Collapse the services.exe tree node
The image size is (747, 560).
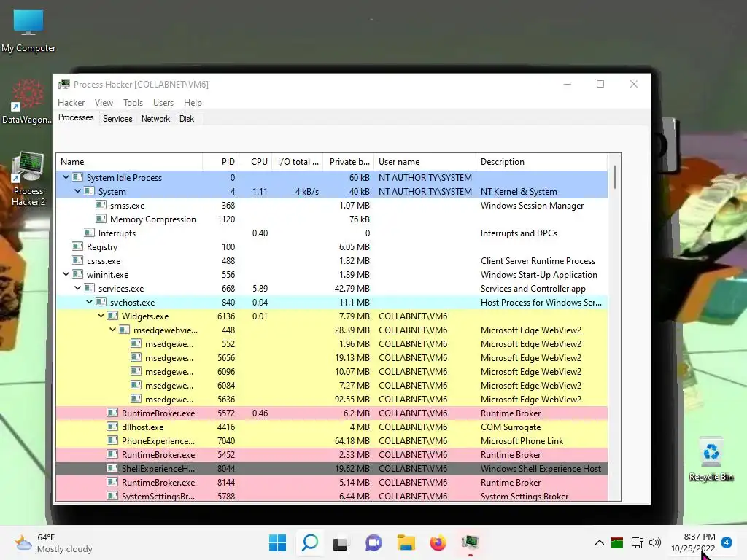pos(77,288)
